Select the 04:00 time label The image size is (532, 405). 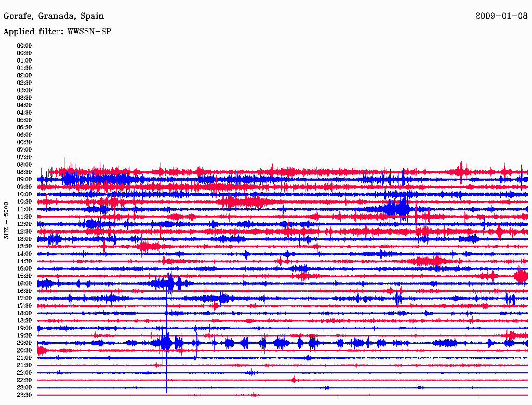click(24, 105)
